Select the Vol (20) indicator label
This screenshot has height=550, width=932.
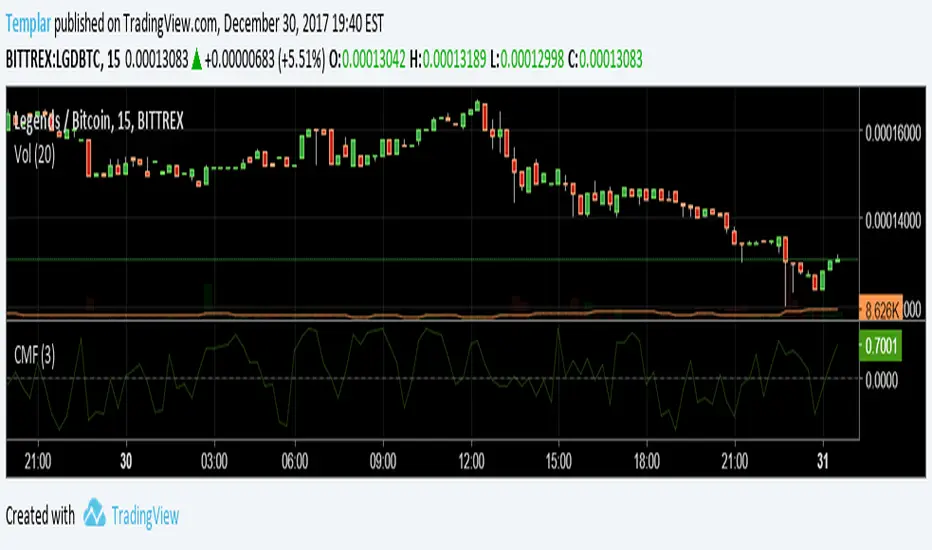pos(34,156)
